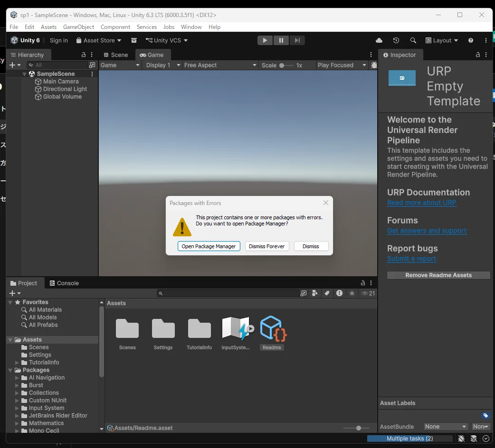Open the Free Aspect dropdown

(x=220, y=65)
